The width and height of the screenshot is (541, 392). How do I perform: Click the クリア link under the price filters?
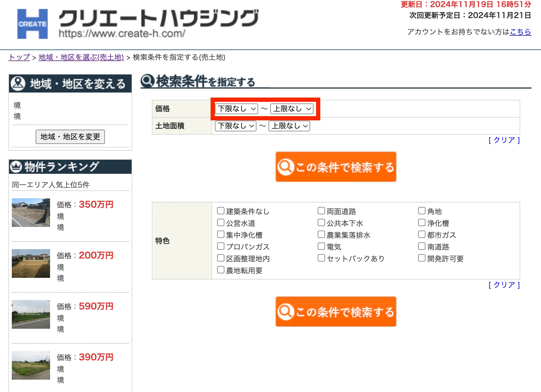click(504, 140)
